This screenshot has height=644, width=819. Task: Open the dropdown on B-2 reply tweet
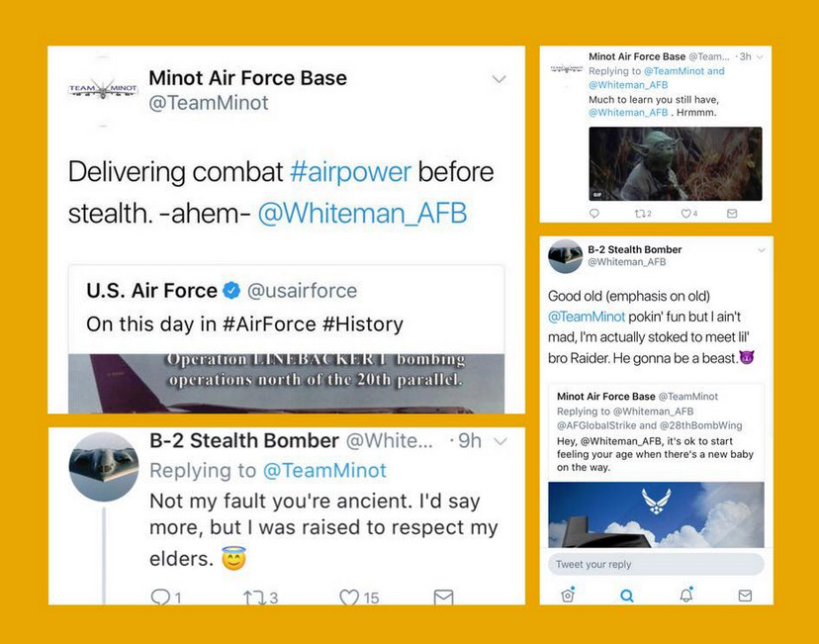click(x=500, y=441)
